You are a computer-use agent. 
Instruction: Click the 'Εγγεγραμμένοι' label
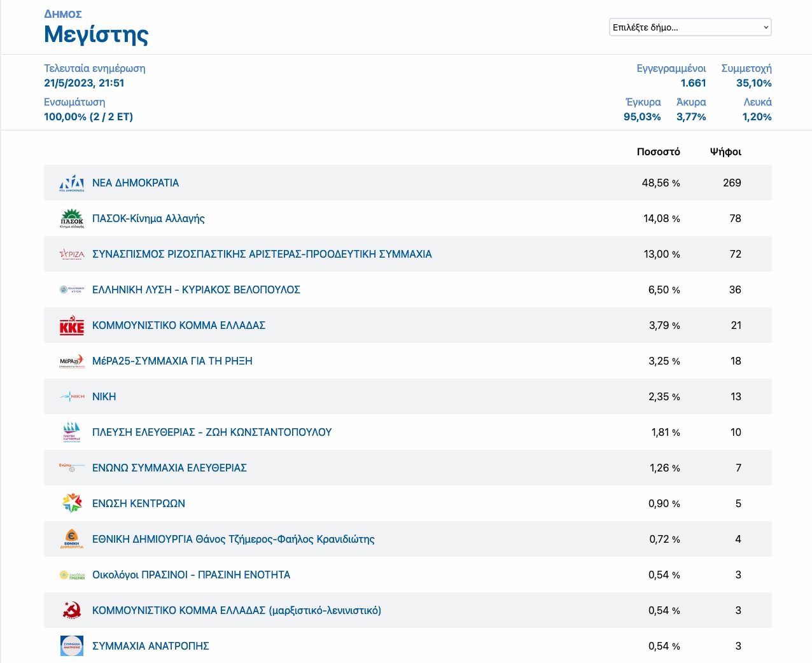point(671,68)
